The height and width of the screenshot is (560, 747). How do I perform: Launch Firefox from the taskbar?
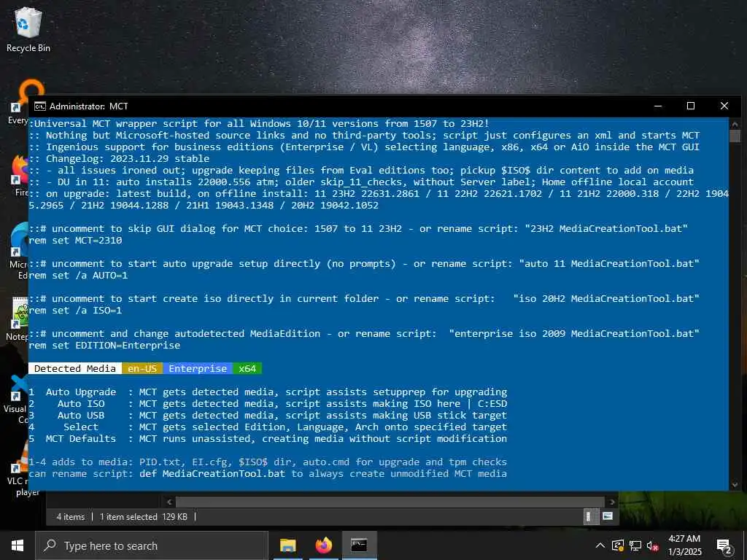point(323,545)
